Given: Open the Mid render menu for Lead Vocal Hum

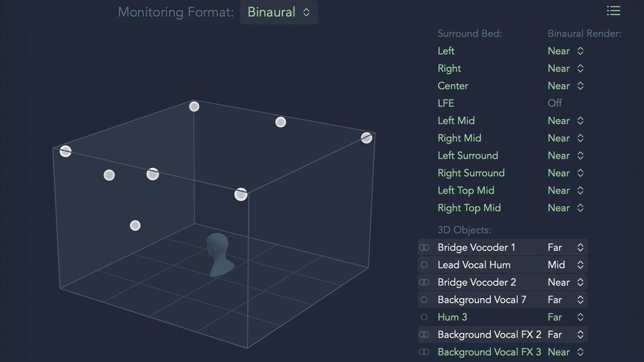Looking at the screenshot, I should tap(566, 265).
